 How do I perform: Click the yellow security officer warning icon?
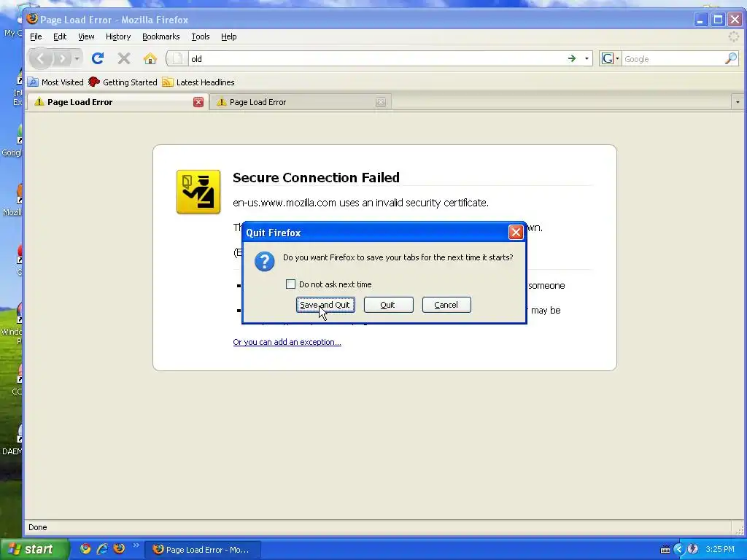[x=198, y=192]
